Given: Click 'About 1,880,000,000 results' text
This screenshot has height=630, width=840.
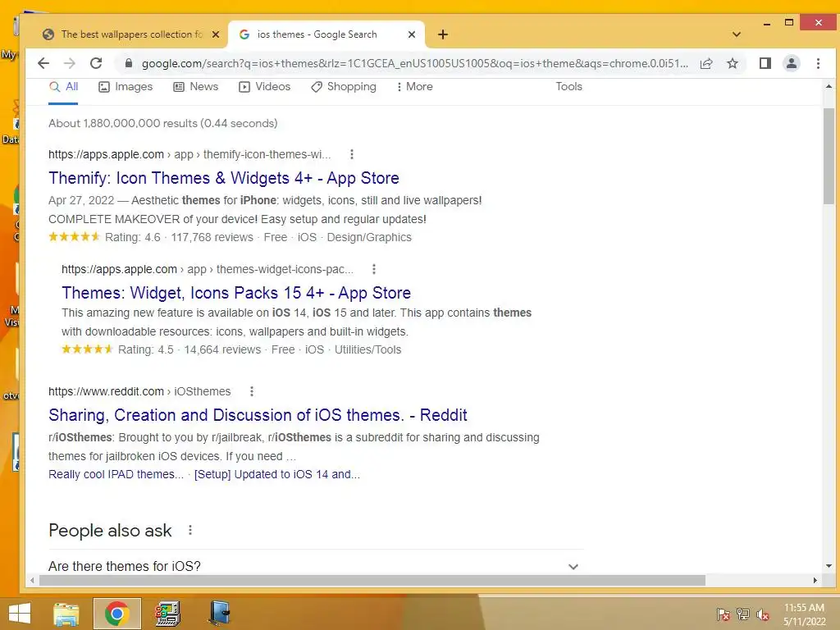Looking at the screenshot, I should pyautogui.click(x=163, y=123).
